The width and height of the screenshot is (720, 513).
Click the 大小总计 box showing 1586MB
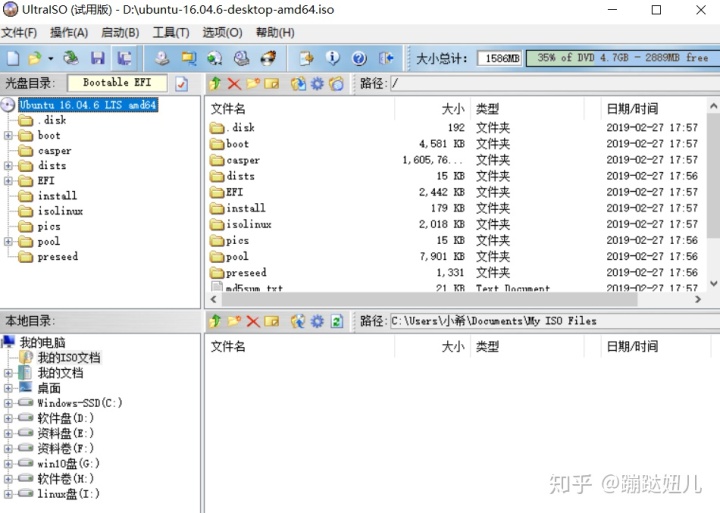point(500,58)
